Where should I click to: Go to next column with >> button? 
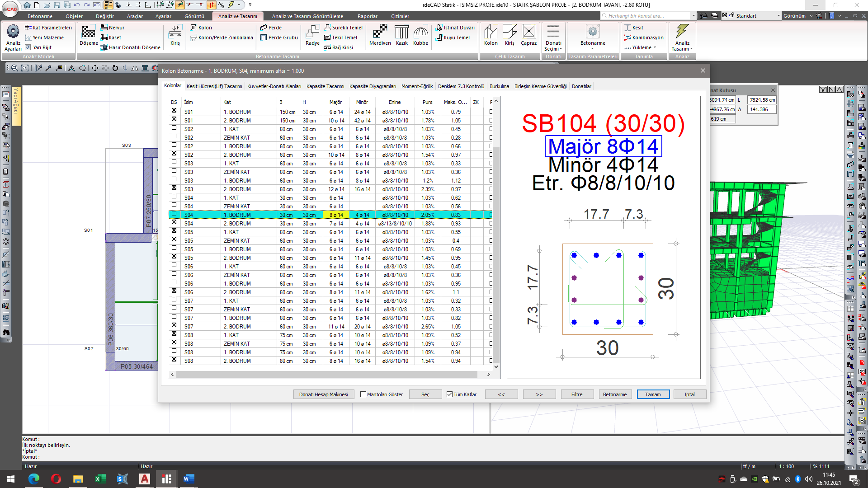click(539, 394)
